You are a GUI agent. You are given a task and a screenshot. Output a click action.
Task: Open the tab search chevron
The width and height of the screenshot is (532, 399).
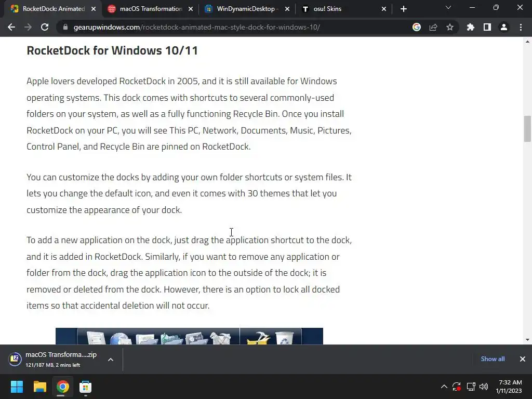click(448, 7)
